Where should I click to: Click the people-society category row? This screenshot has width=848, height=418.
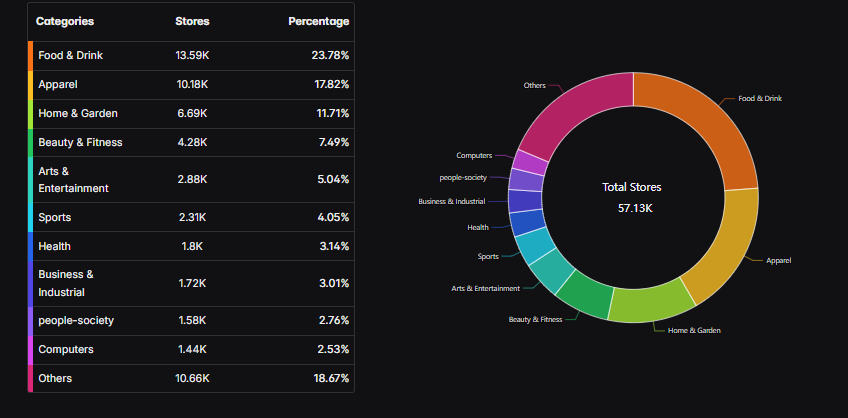pyautogui.click(x=192, y=320)
